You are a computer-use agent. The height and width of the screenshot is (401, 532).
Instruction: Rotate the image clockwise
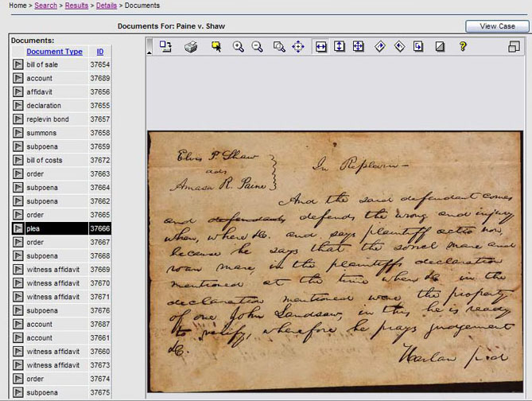pyautogui.click(x=380, y=46)
